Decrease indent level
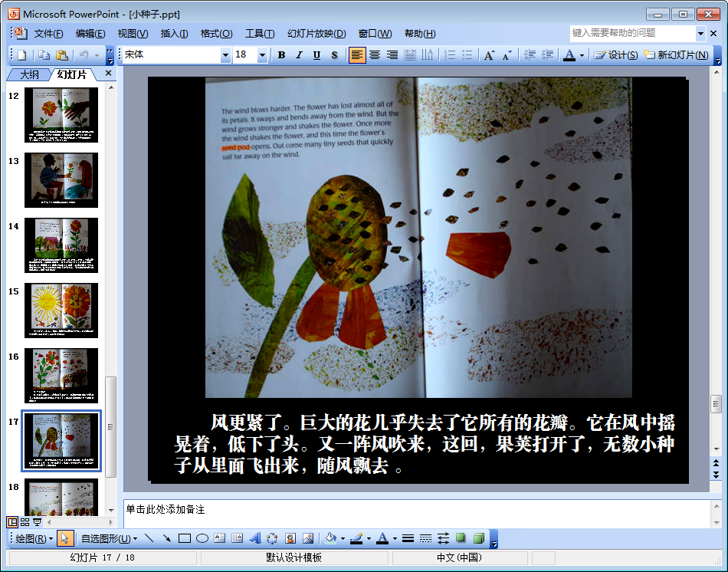Image resolution: width=728 pixels, height=572 pixels. [530, 55]
